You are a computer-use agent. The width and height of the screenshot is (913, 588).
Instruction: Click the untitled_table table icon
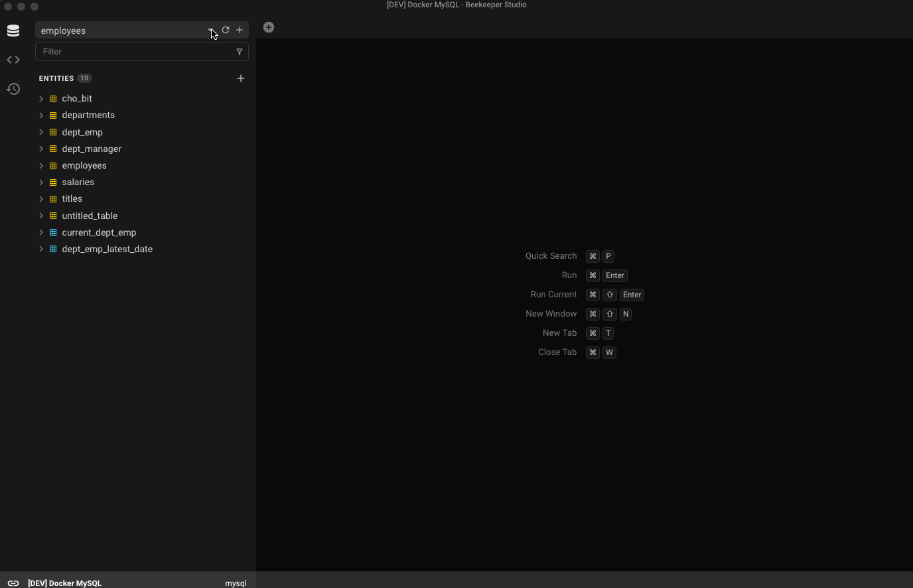coord(53,216)
